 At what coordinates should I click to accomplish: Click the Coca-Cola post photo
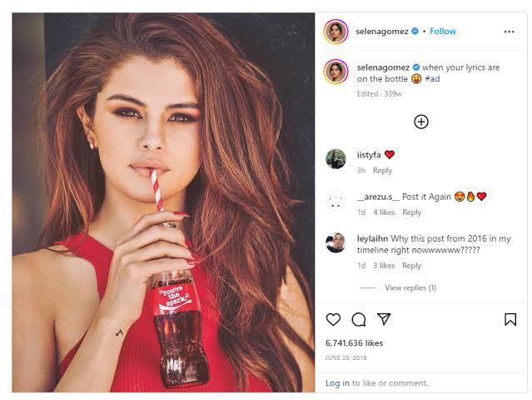click(163, 202)
